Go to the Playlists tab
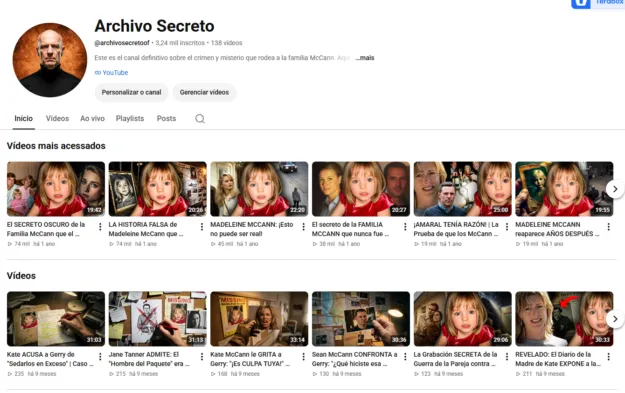 (130, 118)
